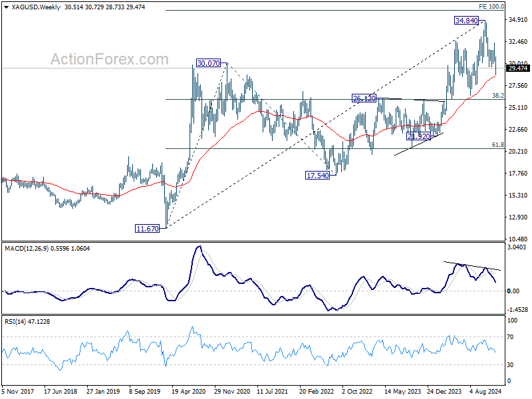Click the 24 Dec 2023 date label
The height and width of the screenshot is (399, 532).
pos(444,392)
